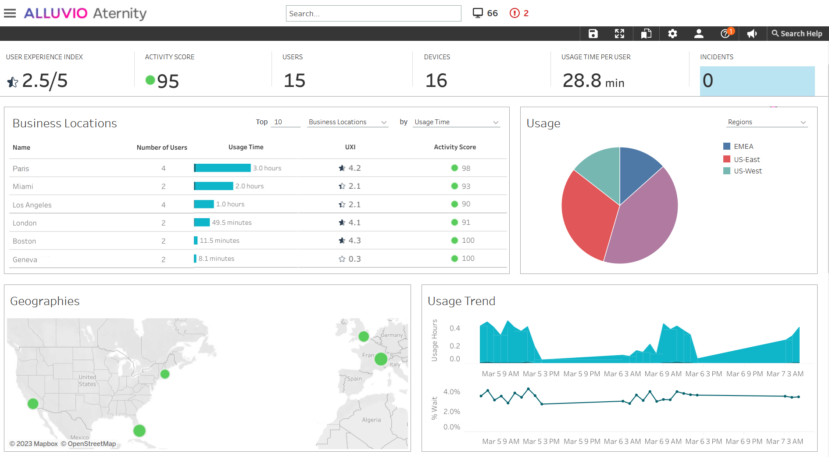
Task: Click the announcements megaphone icon
Action: pos(751,33)
